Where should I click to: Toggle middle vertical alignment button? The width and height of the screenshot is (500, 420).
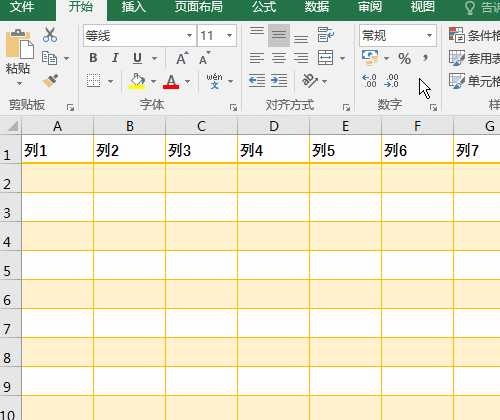(x=279, y=35)
